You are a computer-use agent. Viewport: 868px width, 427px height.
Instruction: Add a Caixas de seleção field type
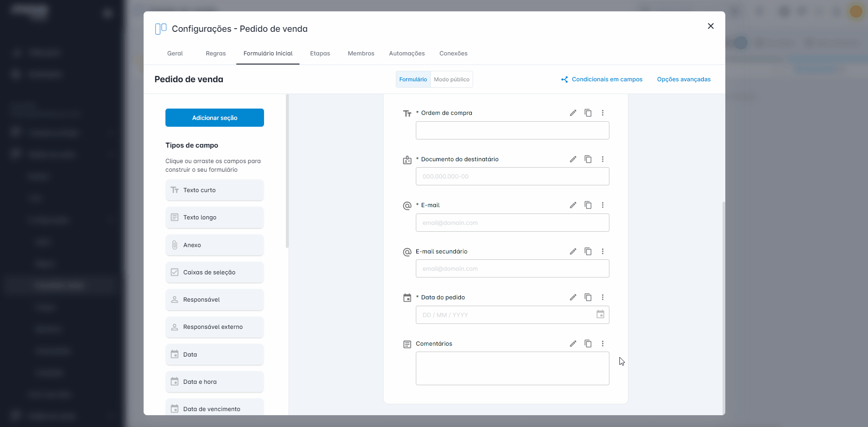pyautogui.click(x=215, y=272)
